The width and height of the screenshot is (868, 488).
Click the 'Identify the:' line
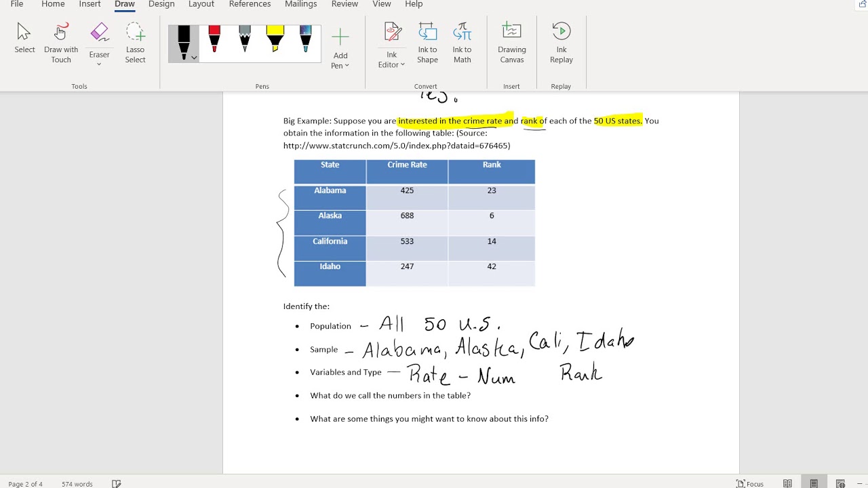coord(307,306)
